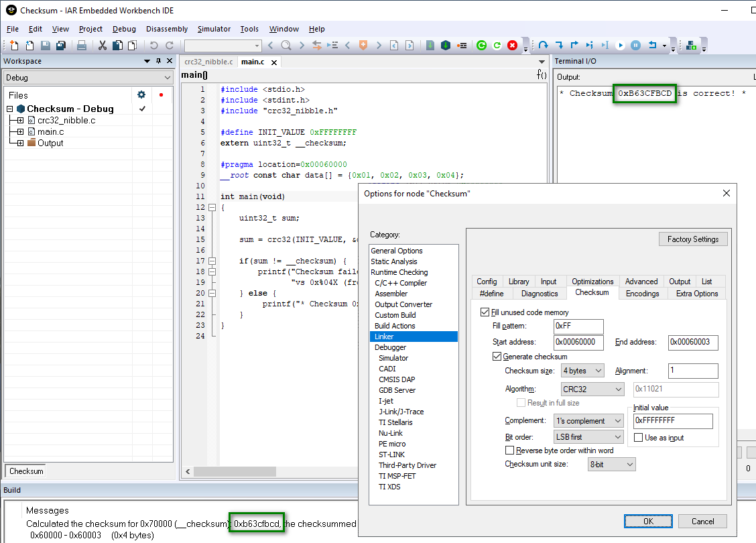
Task: Switch to the Optimizations tab
Action: 592,282
